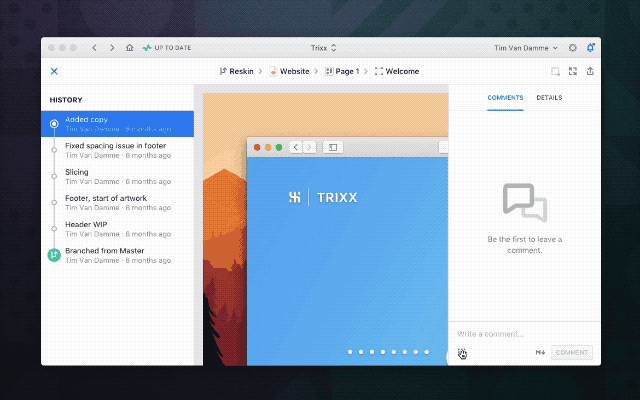Go forward with the right arrow button
Viewport: 640px width, 400px height.
coord(112,48)
